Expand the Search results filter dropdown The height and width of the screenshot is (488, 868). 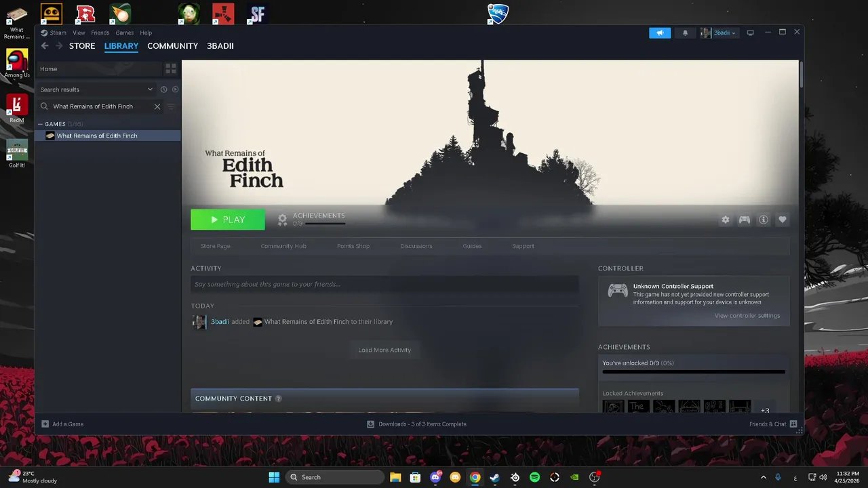[96, 89]
